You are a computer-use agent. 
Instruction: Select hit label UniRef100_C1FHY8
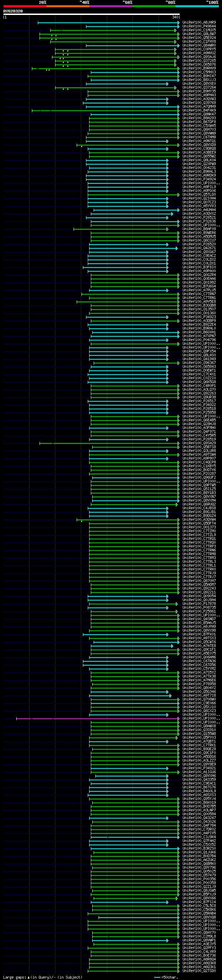point(199,41)
